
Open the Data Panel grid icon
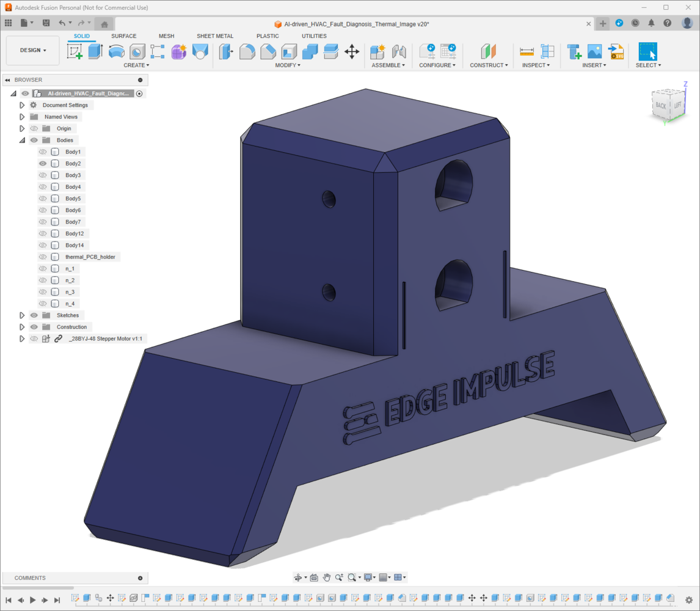pyautogui.click(x=9, y=23)
